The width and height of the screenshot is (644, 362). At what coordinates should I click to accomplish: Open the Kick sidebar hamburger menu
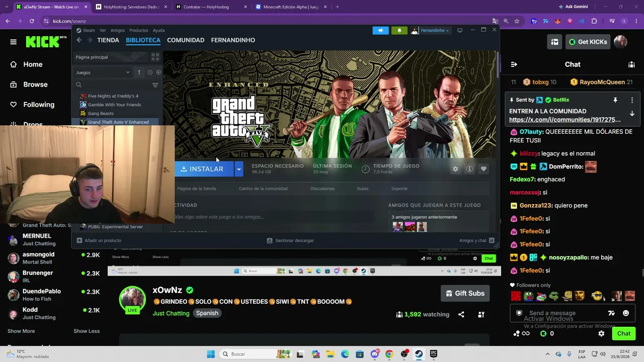pos(13,42)
